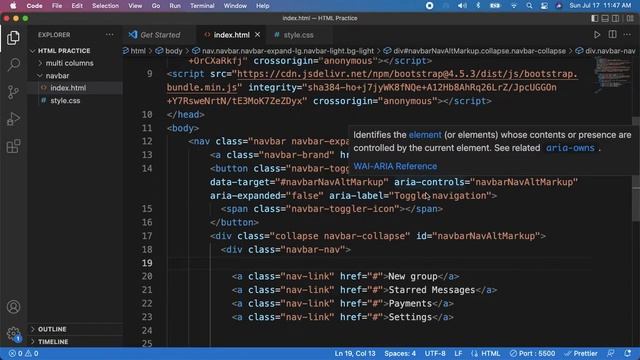
Task: Open the File menu
Action: point(57,6)
